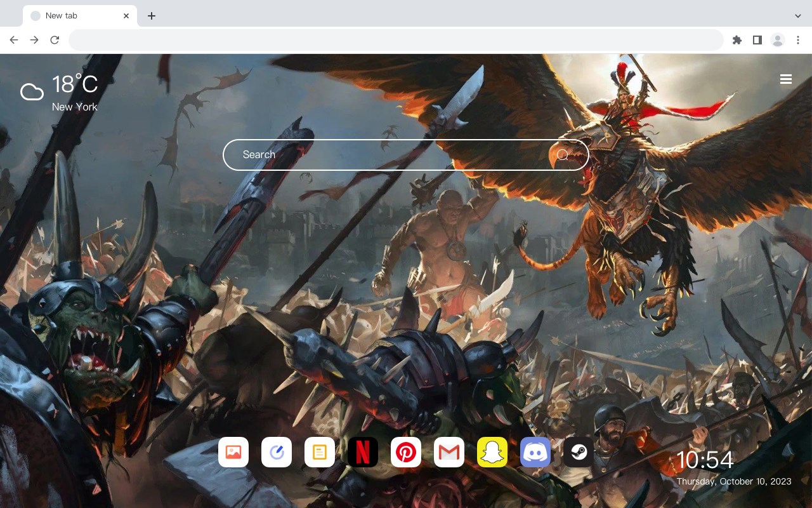Launch the Pinterest shortcut

tap(406, 452)
